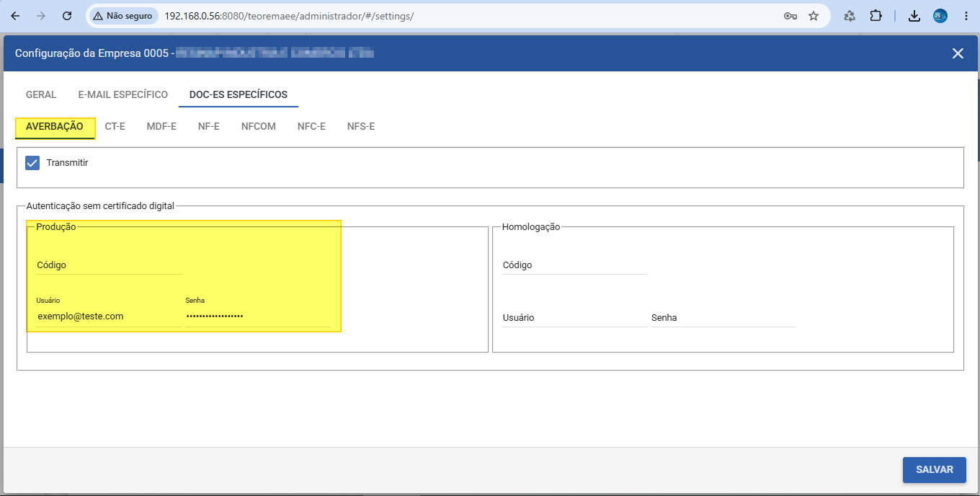The width and height of the screenshot is (980, 496).
Task: Click the Produção Senha password field
Action: point(258,316)
